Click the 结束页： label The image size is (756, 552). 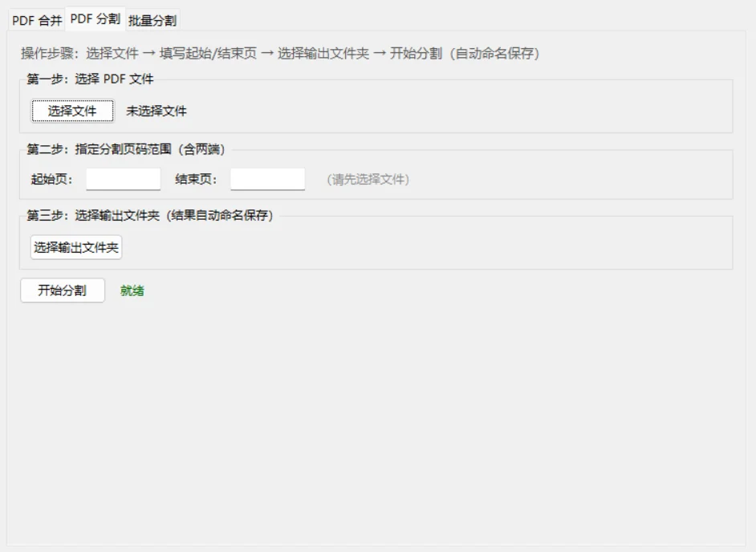coord(196,180)
